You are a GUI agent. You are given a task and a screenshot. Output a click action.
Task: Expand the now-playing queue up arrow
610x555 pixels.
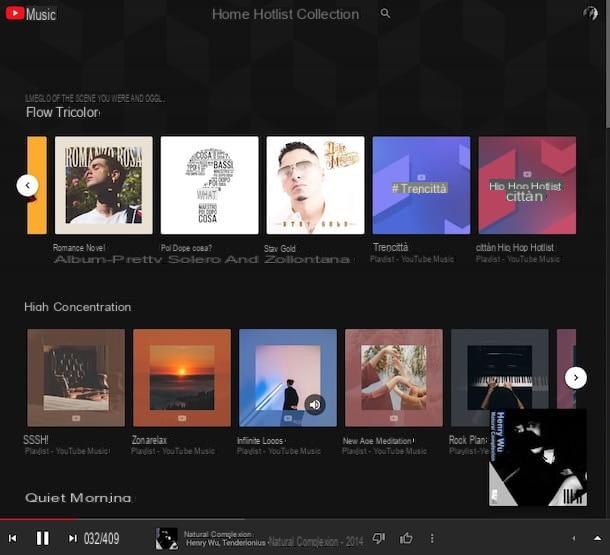pyautogui.click(x=598, y=538)
